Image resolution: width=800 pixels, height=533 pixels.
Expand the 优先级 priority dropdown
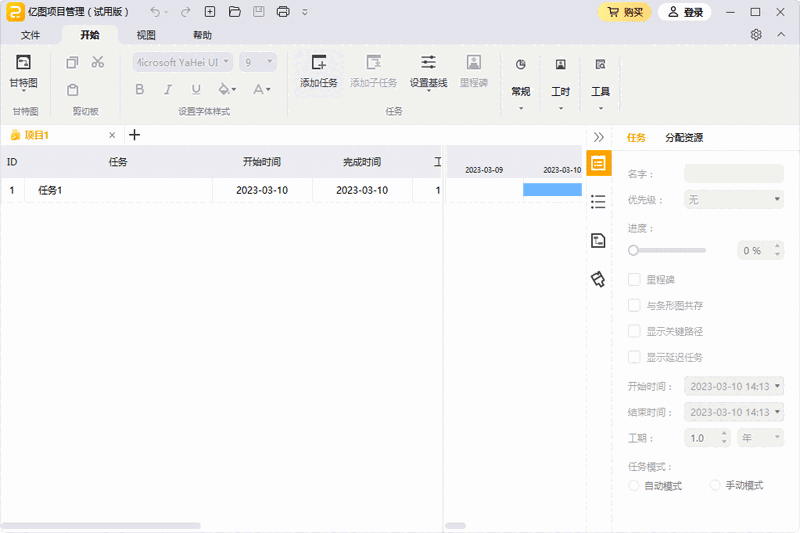click(x=733, y=200)
